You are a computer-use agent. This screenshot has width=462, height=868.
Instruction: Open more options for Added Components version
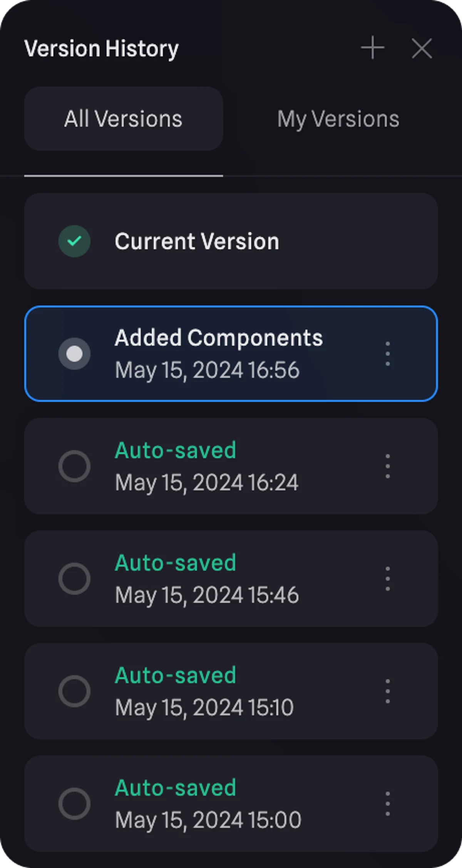[387, 354]
